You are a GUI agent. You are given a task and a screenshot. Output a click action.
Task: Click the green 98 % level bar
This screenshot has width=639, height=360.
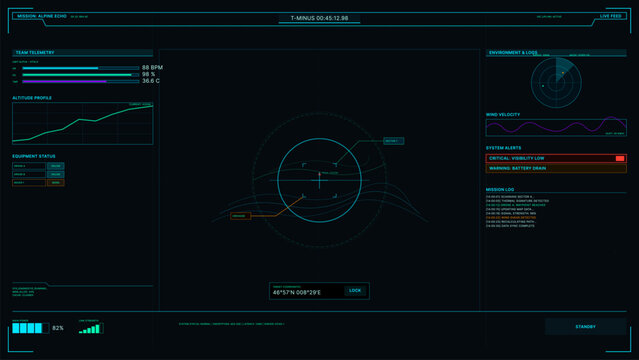(x=81, y=75)
